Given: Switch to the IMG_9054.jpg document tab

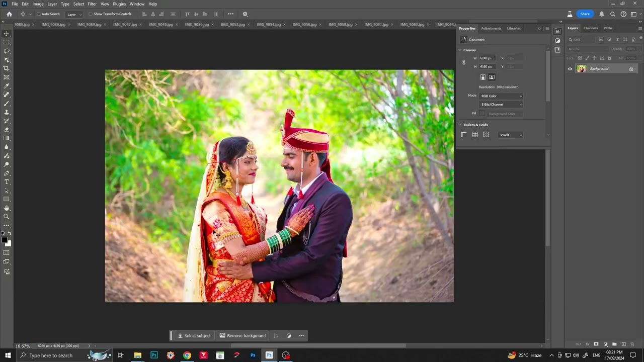Looking at the screenshot, I should point(269,25).
